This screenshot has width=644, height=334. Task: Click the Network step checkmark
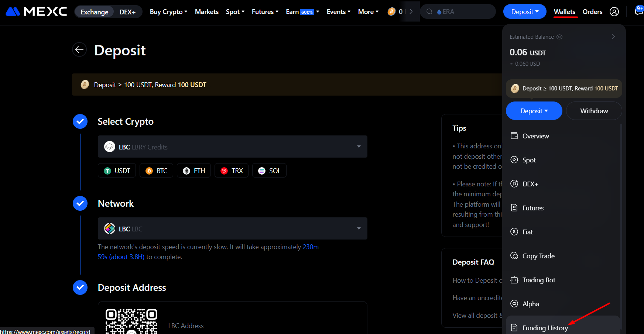tap(80, 203)
